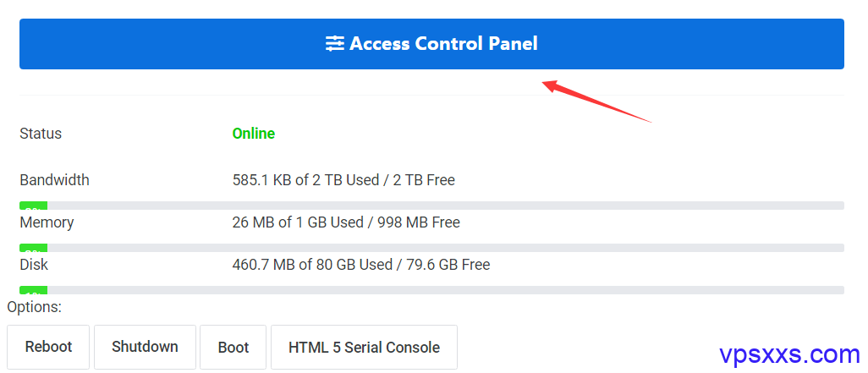Click the Memory label
868x373 pixels.
[x=47, y=222]
